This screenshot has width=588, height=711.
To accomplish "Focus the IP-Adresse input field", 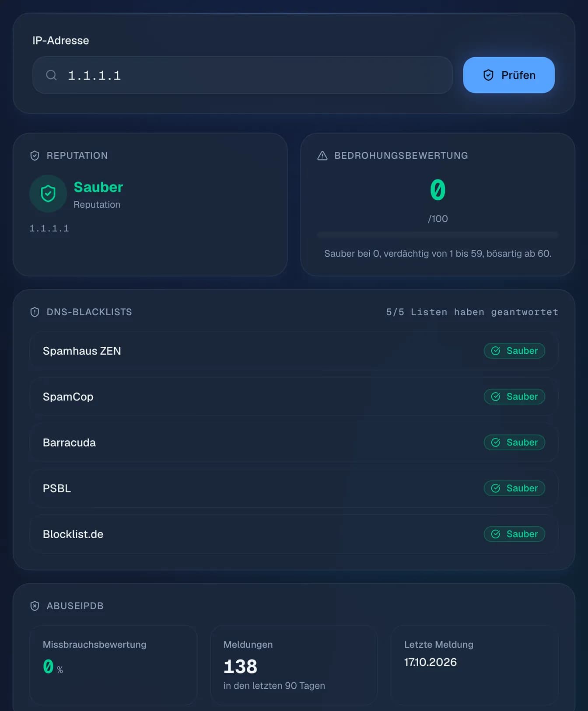I will pyautogui.click(x=242, y=75).
